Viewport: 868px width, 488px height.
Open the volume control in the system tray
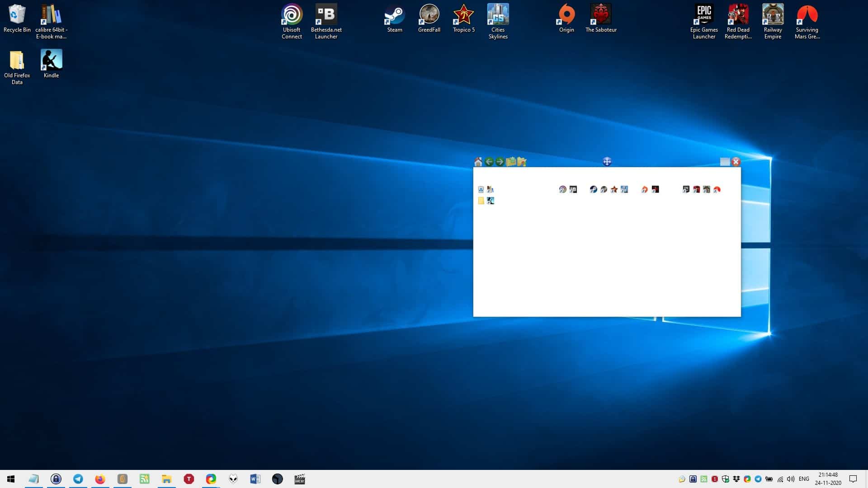coord(791,479)
